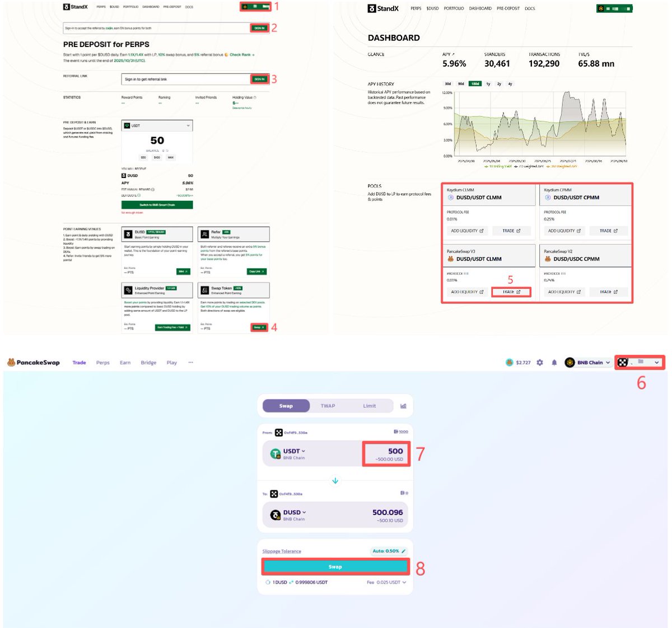Image resolution: width=672 pixels, height=628 pixels.
Task: Click TRADE on PancakeSwap V3 pool
Action: (511, 292)
